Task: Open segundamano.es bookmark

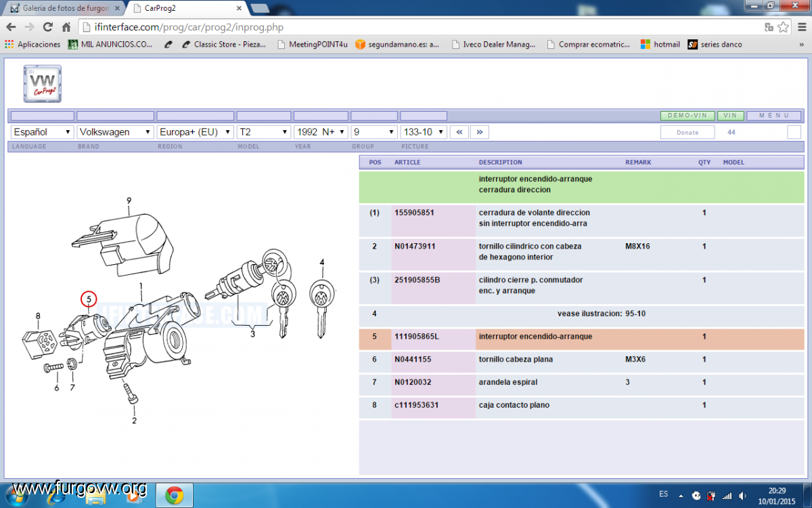Action: (397, 44)
